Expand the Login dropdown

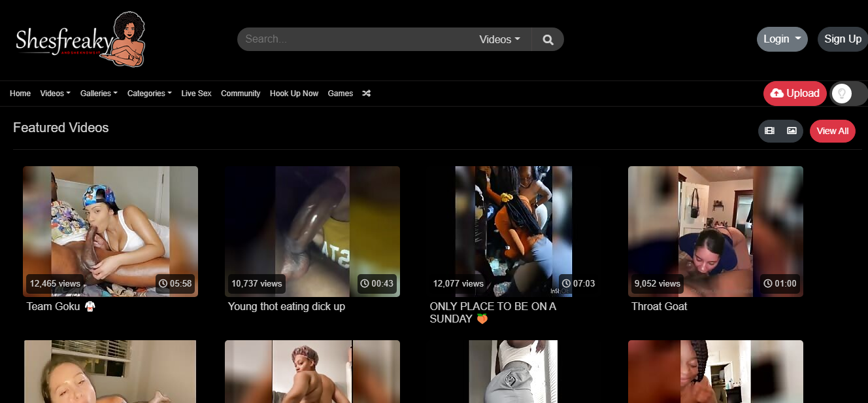pos(782,39)
